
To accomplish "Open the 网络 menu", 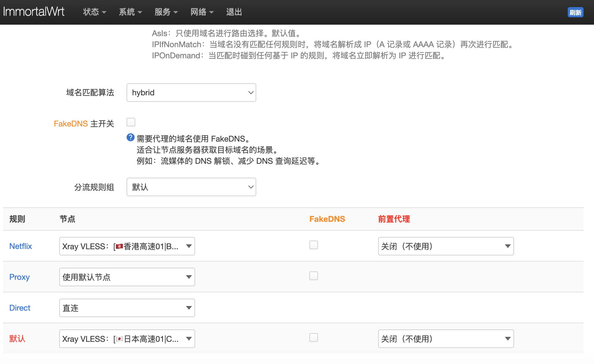I will point(202,12).
